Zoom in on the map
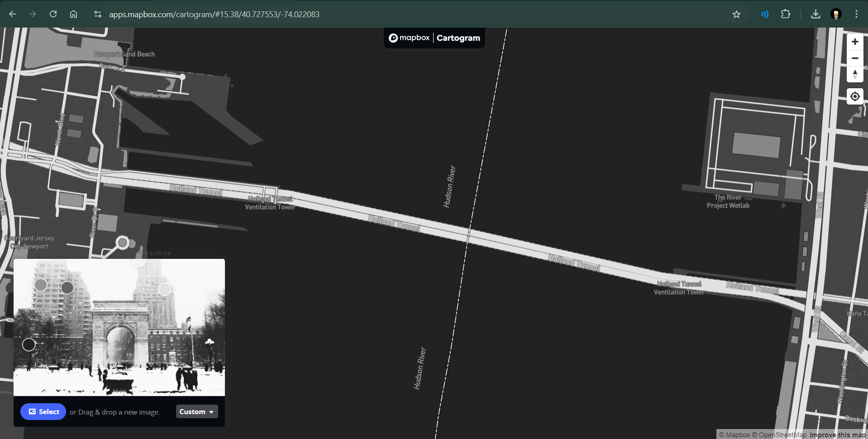The image size is (868, 439). click(x=855, y=41)
